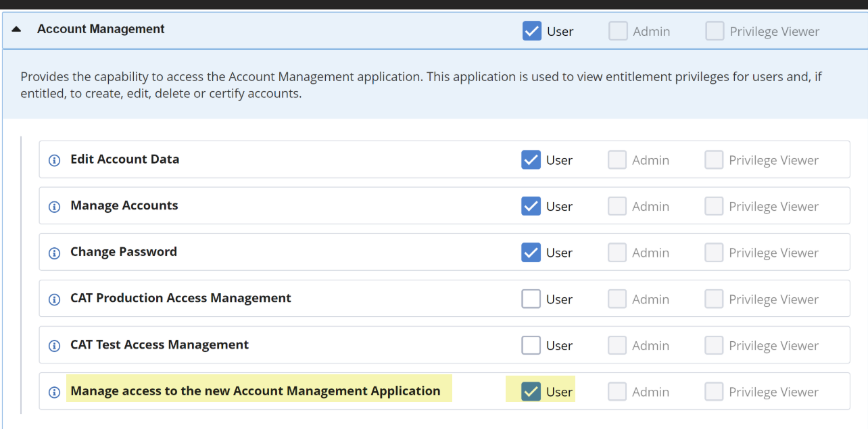Collapse the Account Management section arrow
The image size is (868, 429).
click(17, 30)
